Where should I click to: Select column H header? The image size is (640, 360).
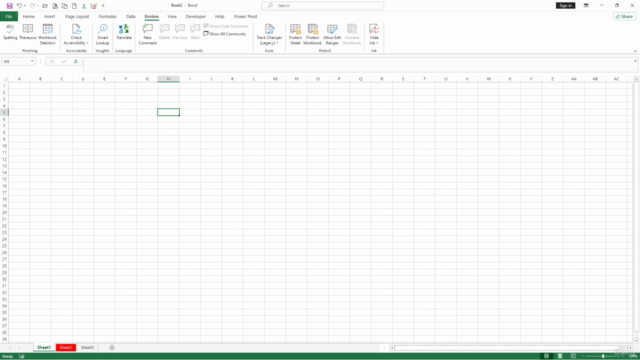coord(169,79)
